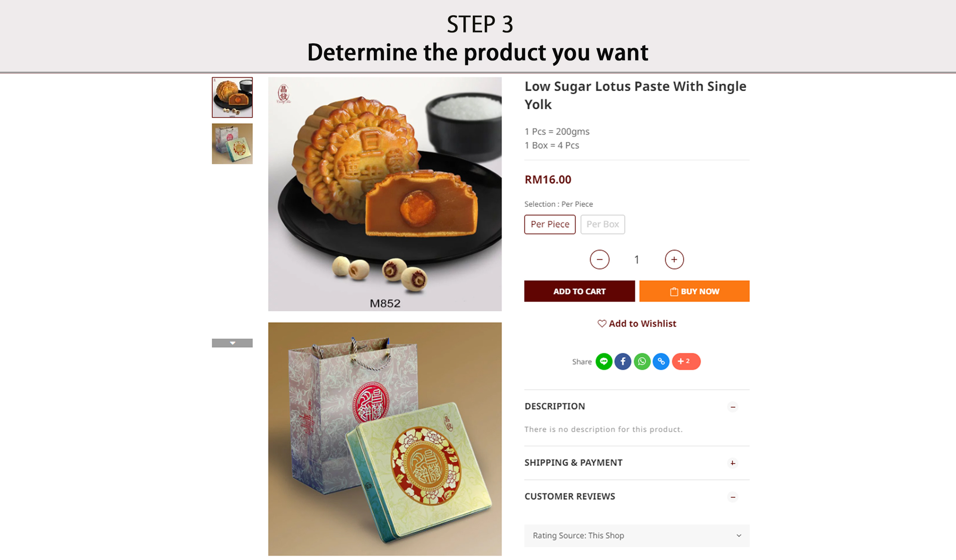Viewport: 956px width, 560px height.
Task: Increase quantity with plus button
Action: [674, 259]
